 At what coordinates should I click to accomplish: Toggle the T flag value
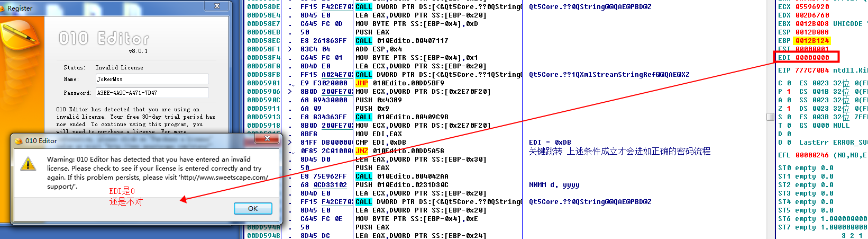789,126
